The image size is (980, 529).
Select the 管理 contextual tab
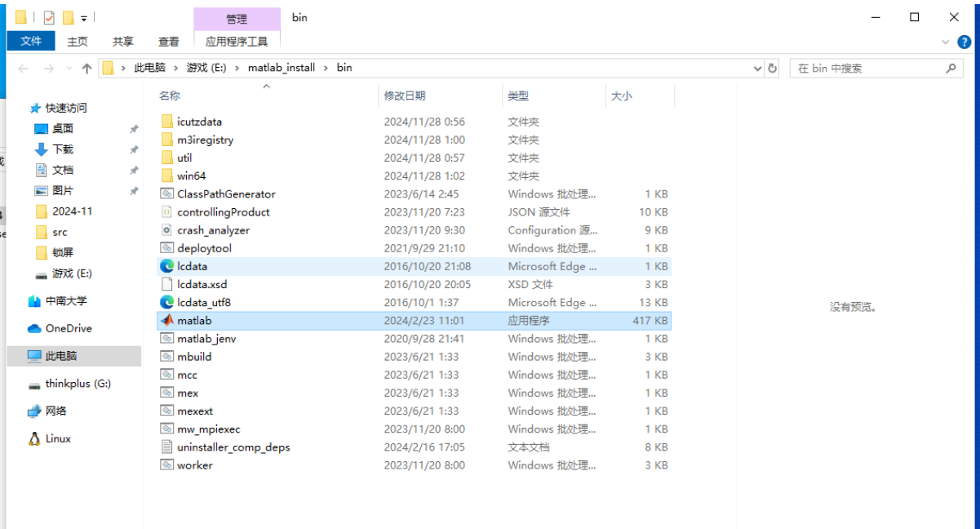click(237, 19)
